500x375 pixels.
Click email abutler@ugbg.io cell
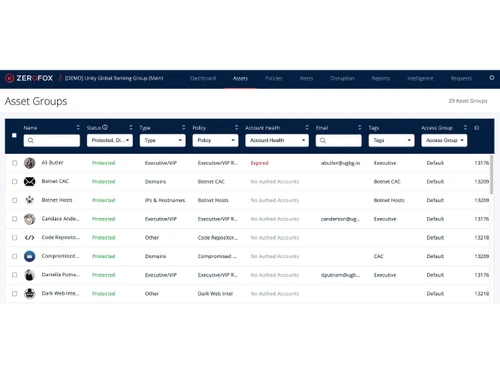pyautogui.click(x=340, y=163)
